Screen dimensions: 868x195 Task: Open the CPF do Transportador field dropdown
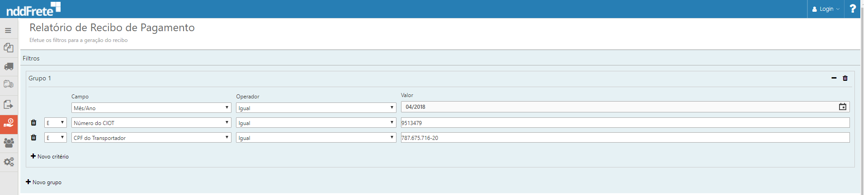click(x=151, y=138)
